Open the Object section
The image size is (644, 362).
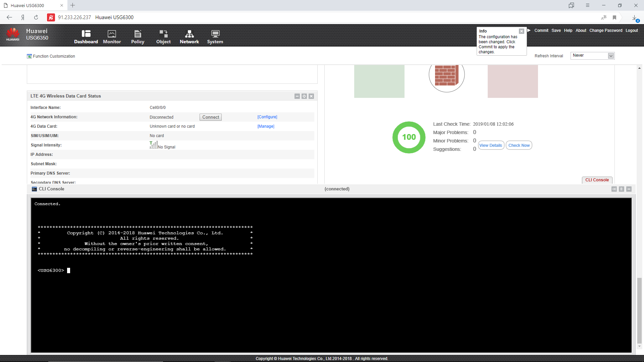click(163, 37)
